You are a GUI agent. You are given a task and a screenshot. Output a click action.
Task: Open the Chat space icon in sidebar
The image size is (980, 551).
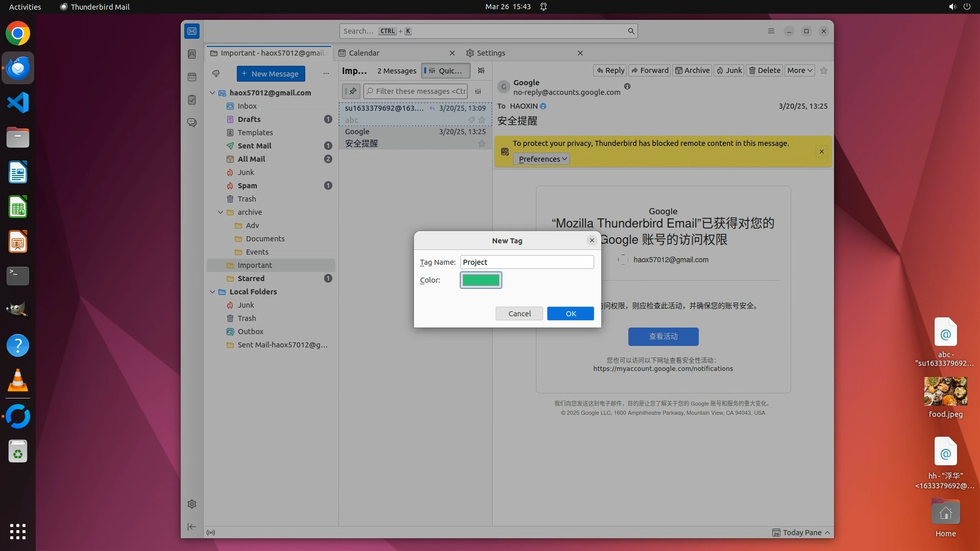click(192, 123)
